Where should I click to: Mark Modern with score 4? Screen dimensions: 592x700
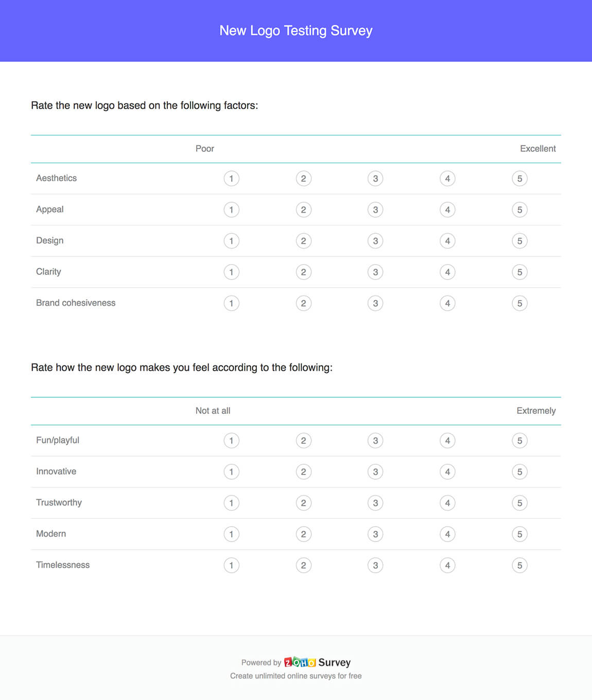447,534
